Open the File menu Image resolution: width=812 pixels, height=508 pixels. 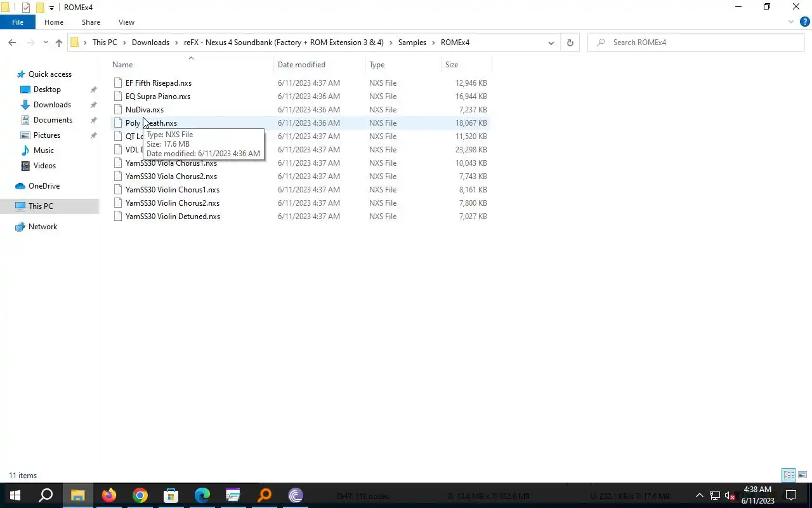tap(18, 22)
